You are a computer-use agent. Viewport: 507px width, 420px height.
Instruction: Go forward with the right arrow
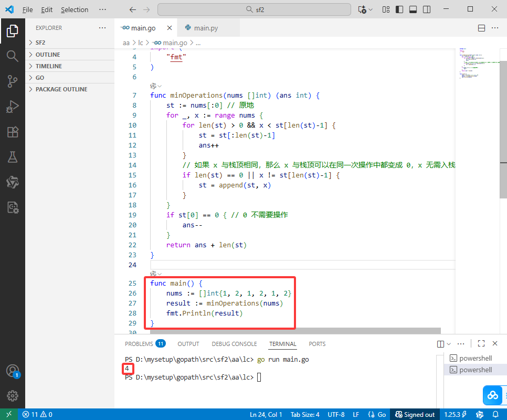[146, 9]
